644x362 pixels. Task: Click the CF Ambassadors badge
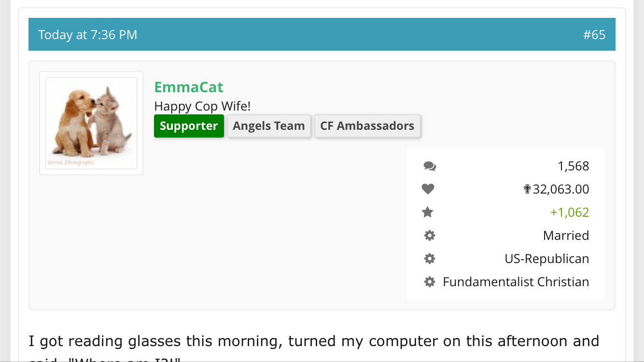[367, 126]
